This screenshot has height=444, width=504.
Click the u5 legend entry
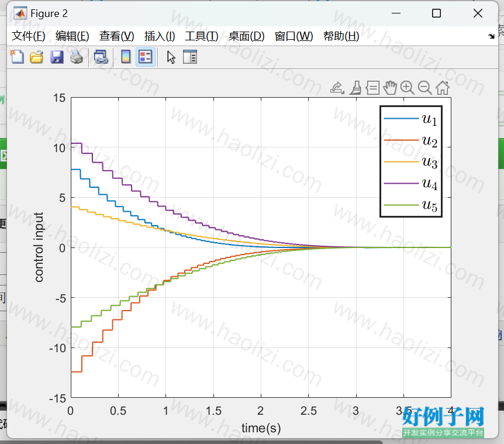[410, 205]
